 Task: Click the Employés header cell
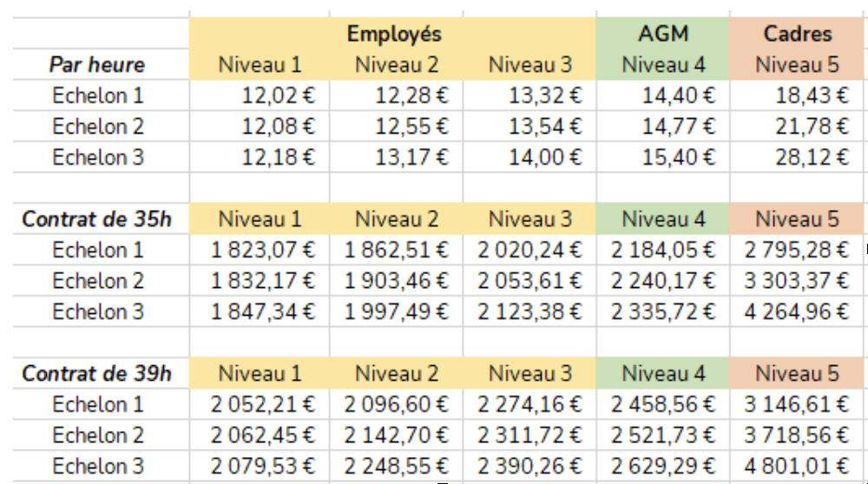point(394,34)
